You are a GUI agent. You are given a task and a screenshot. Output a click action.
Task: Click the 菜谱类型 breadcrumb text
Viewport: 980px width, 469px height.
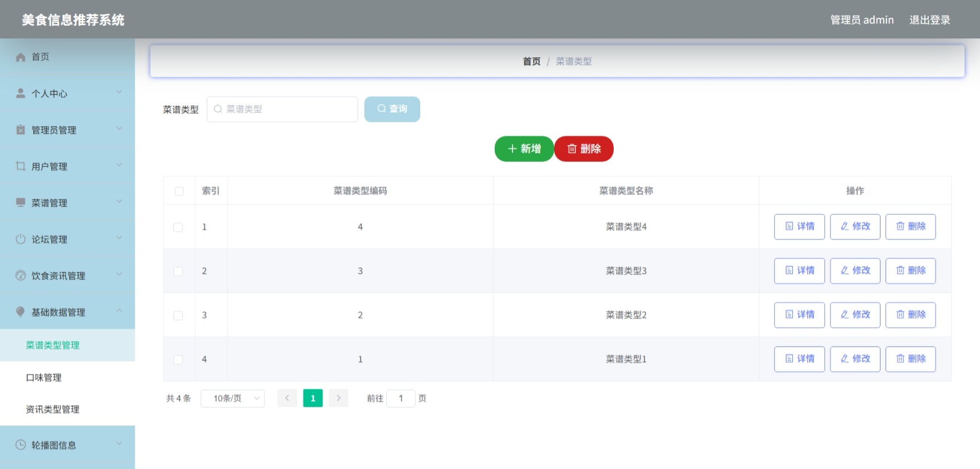tap(574, 62)
